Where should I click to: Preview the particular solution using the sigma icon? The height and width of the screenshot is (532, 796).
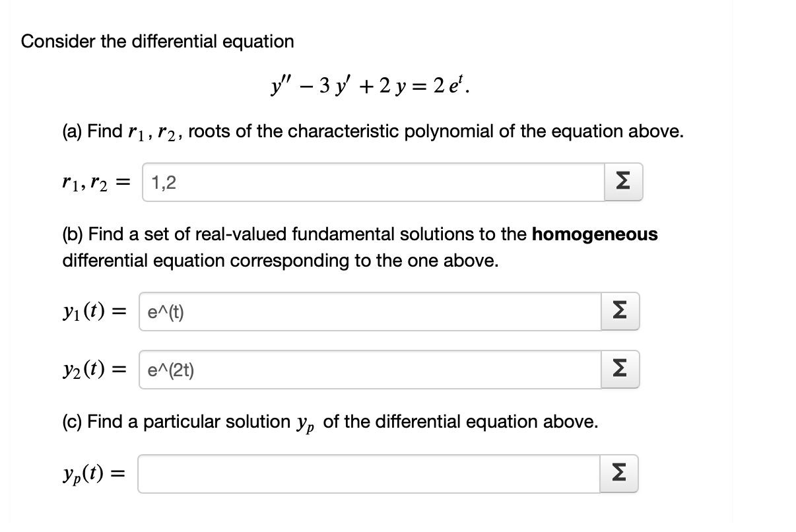click(620, 473)
